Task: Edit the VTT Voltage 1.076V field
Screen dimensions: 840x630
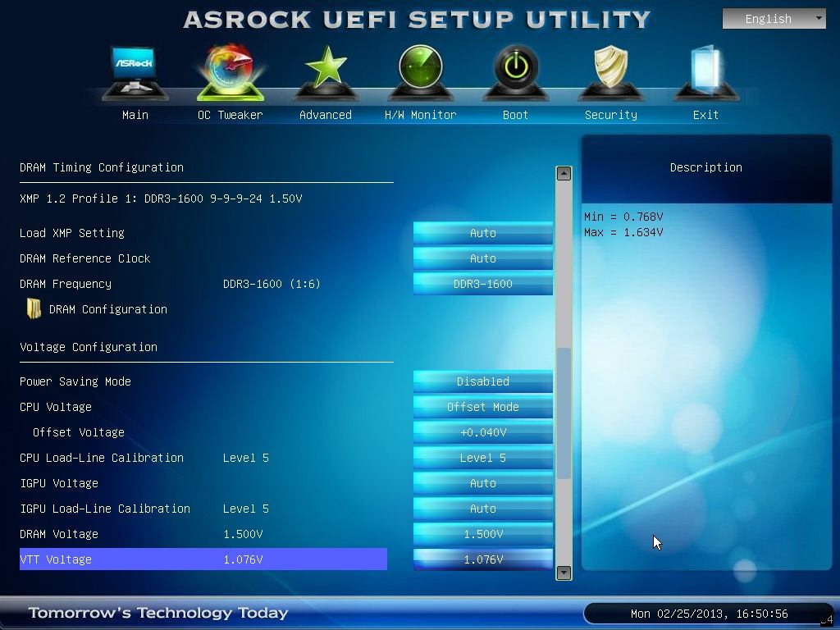Action: click(x=482, y=559)
